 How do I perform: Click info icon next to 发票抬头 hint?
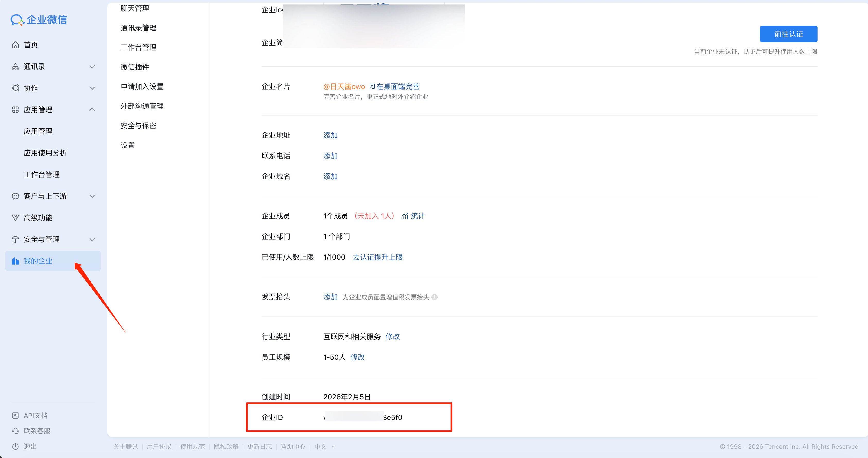pyautogui.click(x=434, y=297)
